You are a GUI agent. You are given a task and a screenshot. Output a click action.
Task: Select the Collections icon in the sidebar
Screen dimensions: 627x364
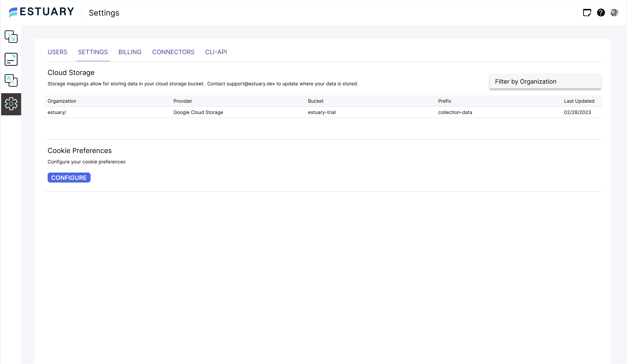click(x=11, y=59)
